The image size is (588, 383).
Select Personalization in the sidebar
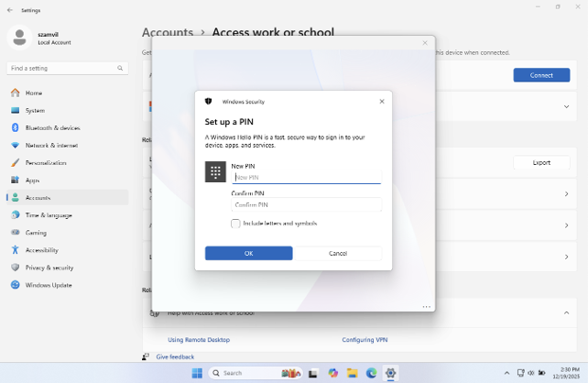tap(46, 162)
